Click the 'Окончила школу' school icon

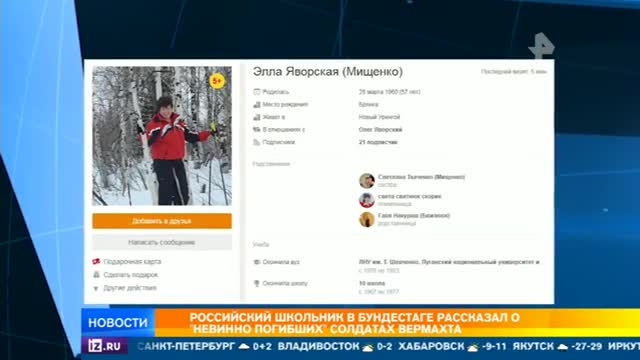tap(257, 283)
